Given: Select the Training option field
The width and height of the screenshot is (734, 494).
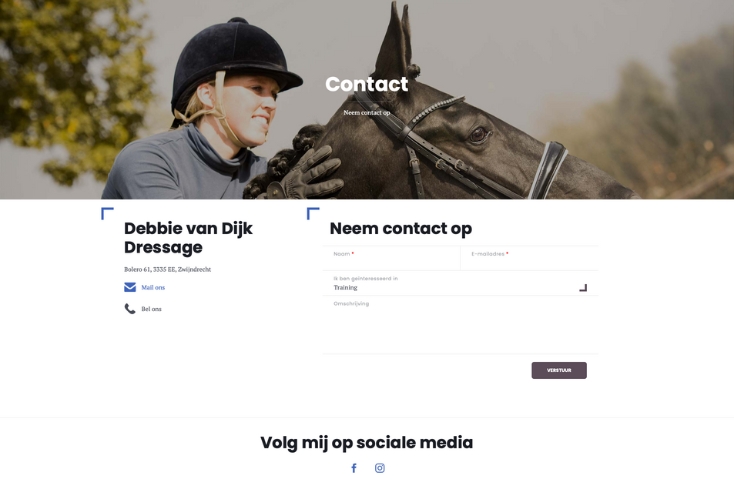Looking at the screenshot, I should (345, 288).
